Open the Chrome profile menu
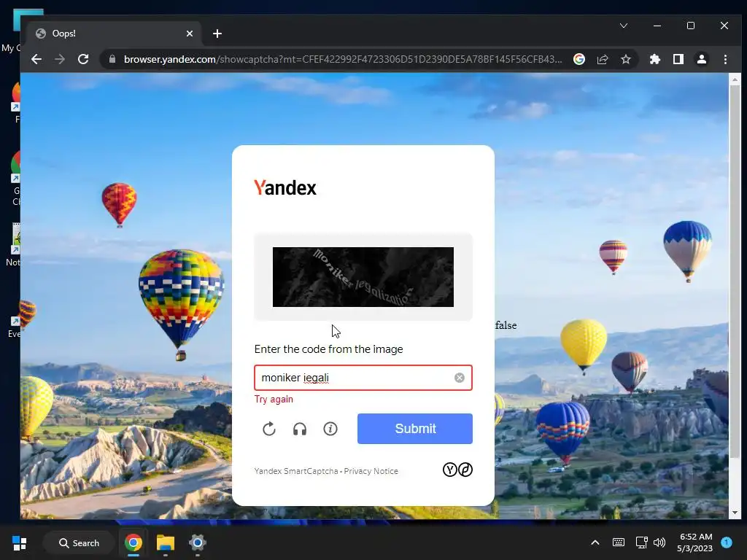Image resolution: width=747 pixels, height=560 pixels. (702, 59)
